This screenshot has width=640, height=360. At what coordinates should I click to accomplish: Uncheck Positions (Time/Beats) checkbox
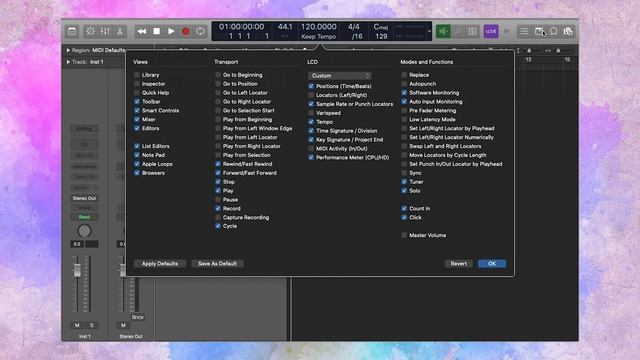pyautogui.click(x=311, y=86)
